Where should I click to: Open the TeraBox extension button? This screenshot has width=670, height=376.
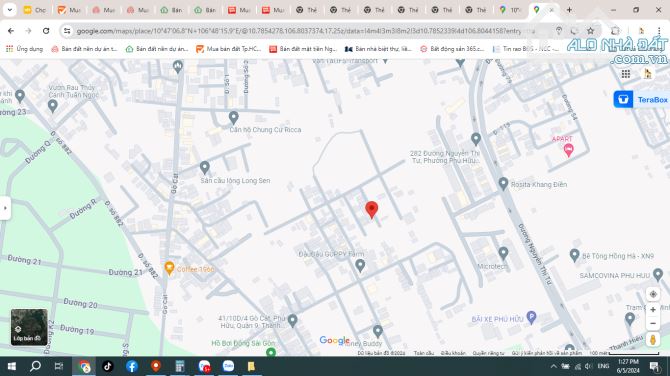[x=641, y=100]
